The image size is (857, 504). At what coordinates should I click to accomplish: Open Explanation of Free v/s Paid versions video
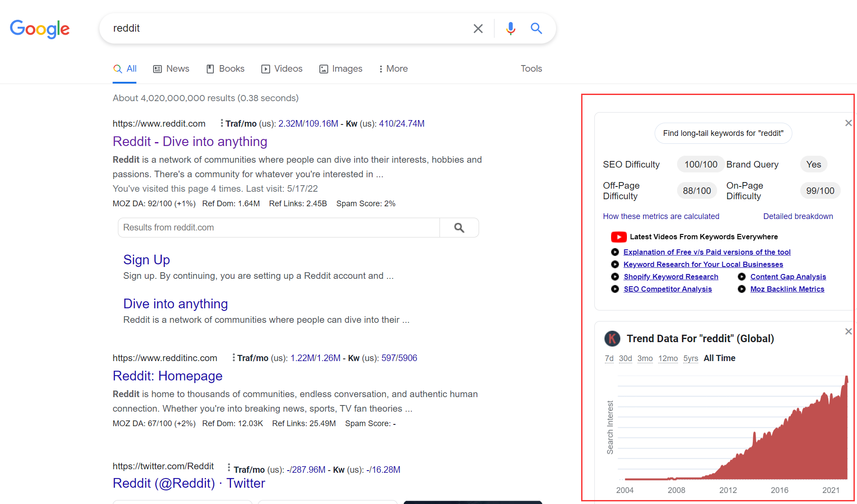point(707,252)
